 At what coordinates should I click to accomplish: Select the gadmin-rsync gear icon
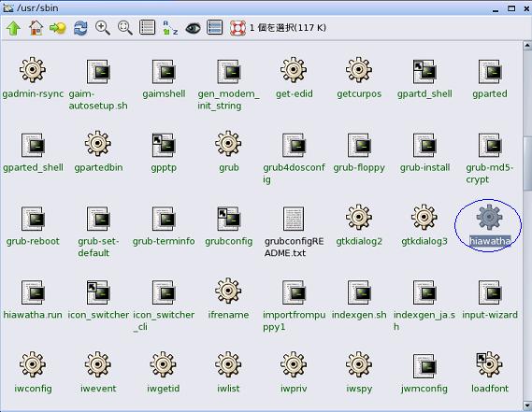[x=33, y=78]
